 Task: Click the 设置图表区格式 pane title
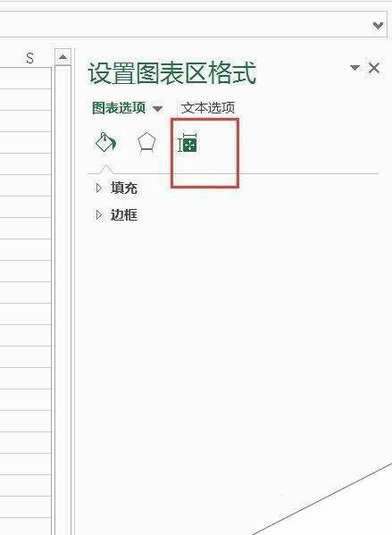[x=172, y=72]
